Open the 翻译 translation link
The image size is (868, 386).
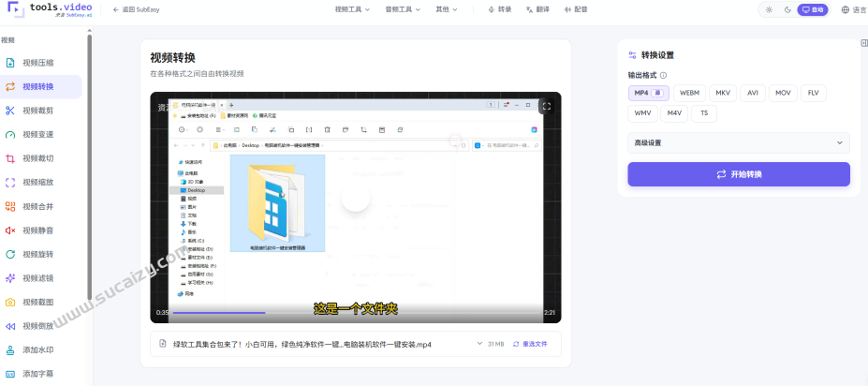(538, 9)
